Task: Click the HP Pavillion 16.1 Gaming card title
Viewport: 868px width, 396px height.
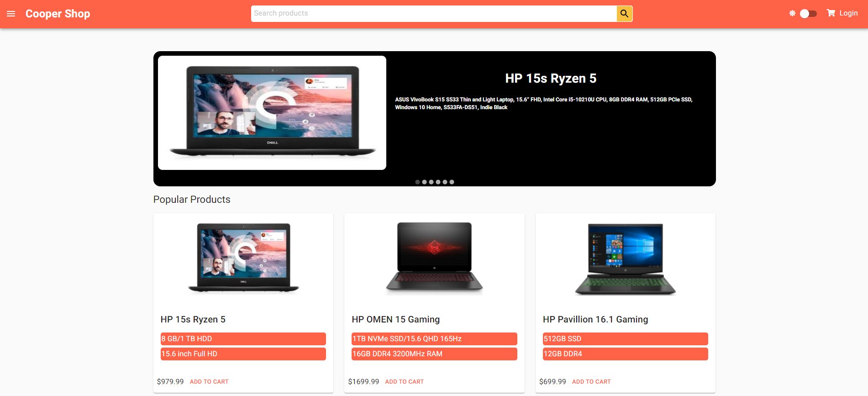Action: pyautogui.click(x=595, y=319)
